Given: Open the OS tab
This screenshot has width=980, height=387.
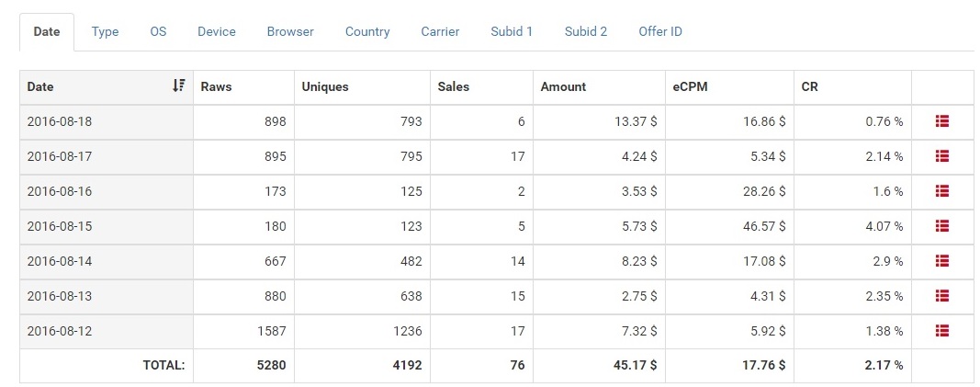Looking at the screenshot, I should point(158,31).
